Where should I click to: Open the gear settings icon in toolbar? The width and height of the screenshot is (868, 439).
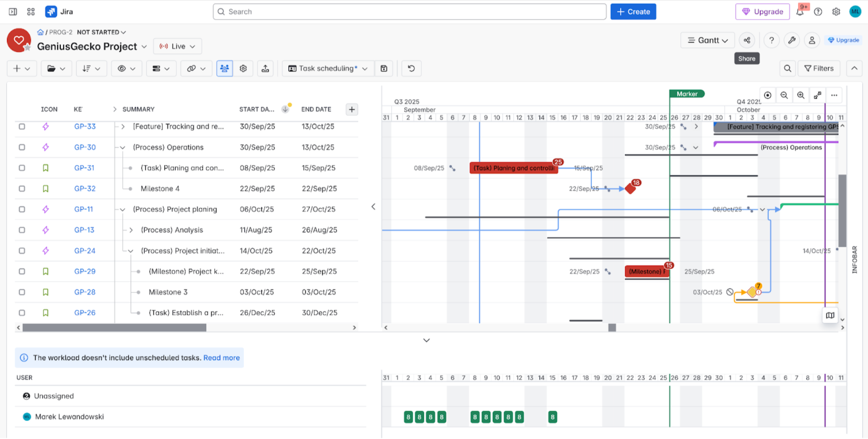(243, 68)
